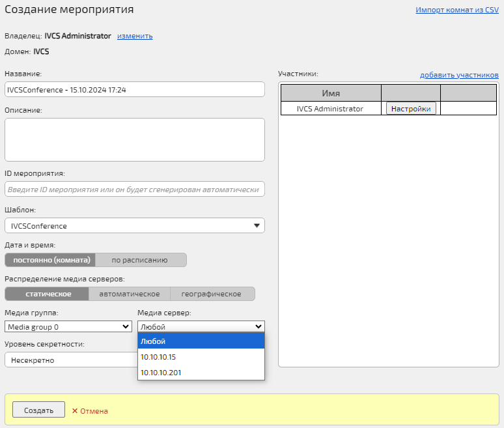Click "изменить" owner link
This screenshot has width=504, height=428.
tap(135, 36)
